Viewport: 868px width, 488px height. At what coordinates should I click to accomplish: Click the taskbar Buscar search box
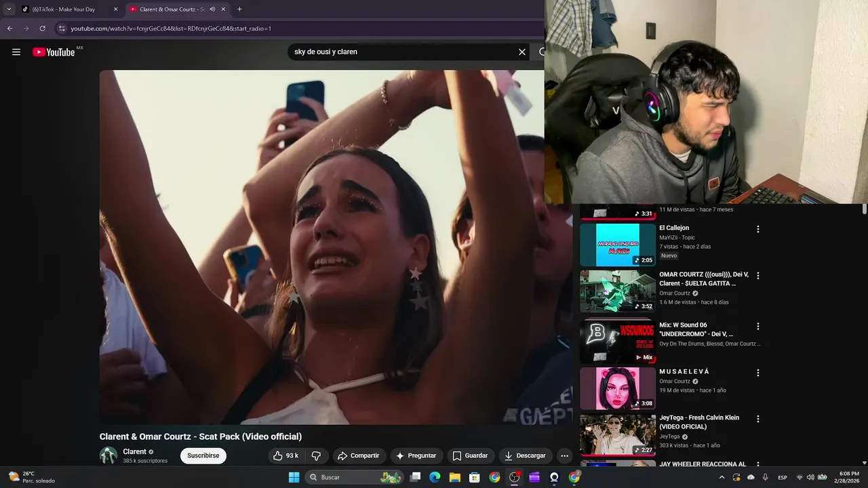click(355, 477)
